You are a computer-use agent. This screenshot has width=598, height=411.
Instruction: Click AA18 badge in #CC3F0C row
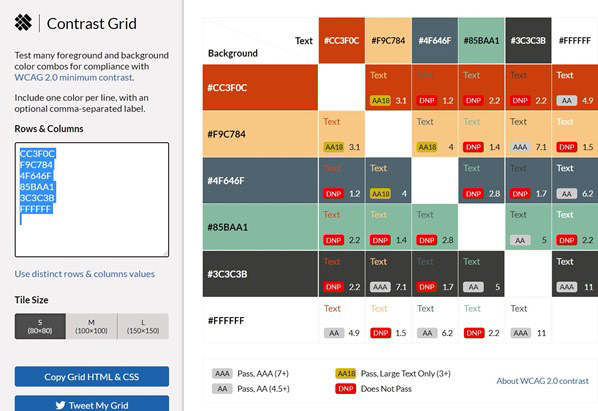381,101
